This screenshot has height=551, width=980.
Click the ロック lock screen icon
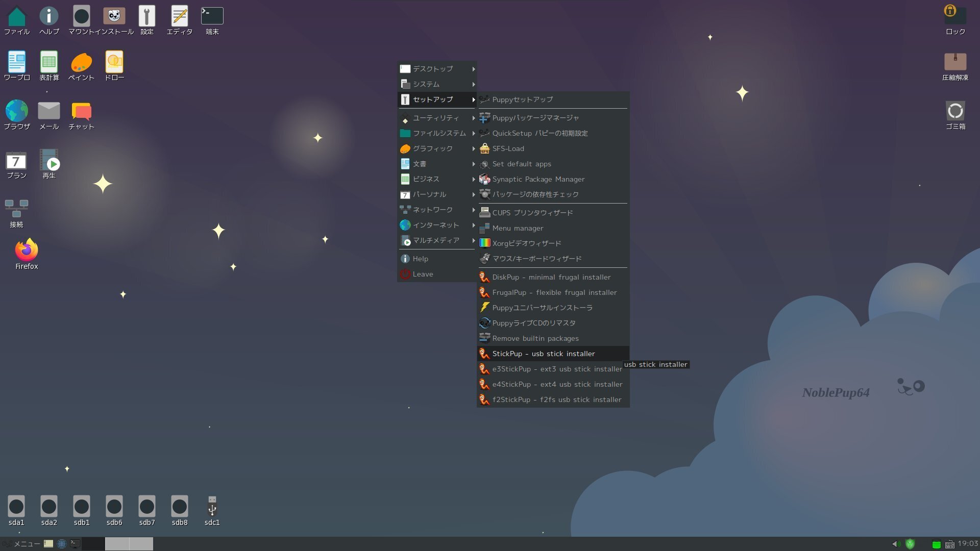(955, 15)
